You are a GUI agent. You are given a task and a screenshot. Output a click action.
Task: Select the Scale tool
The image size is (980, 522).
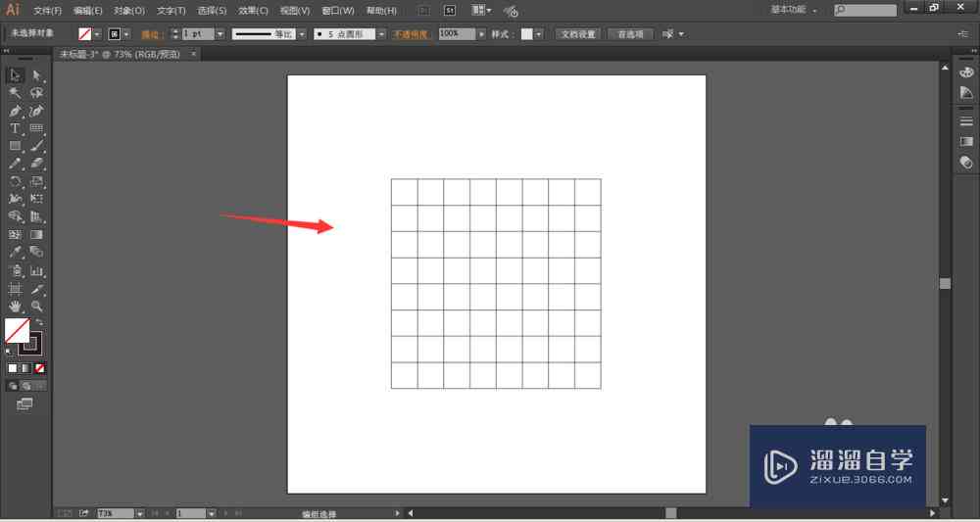(x=37, y=182)
